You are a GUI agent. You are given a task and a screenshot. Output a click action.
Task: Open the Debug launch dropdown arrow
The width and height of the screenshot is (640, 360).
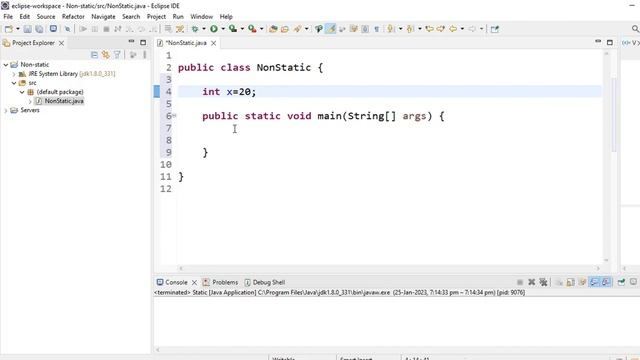(x=204, y=29)
